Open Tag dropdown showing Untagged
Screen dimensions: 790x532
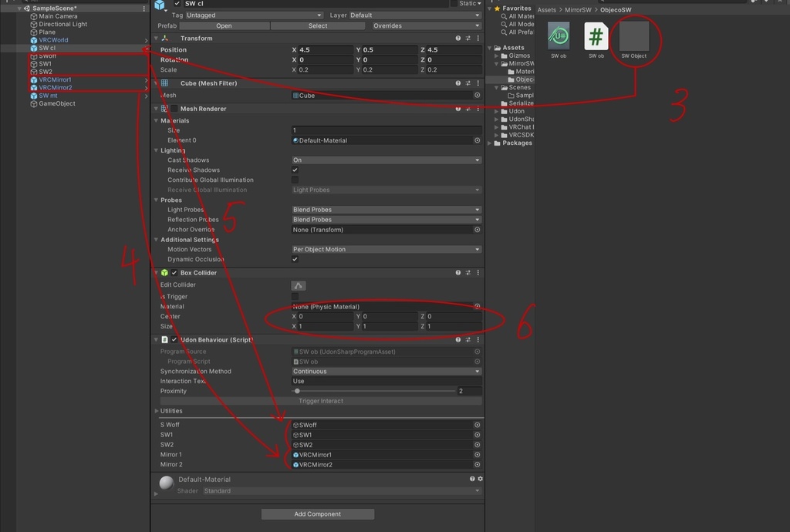point(254,15)
